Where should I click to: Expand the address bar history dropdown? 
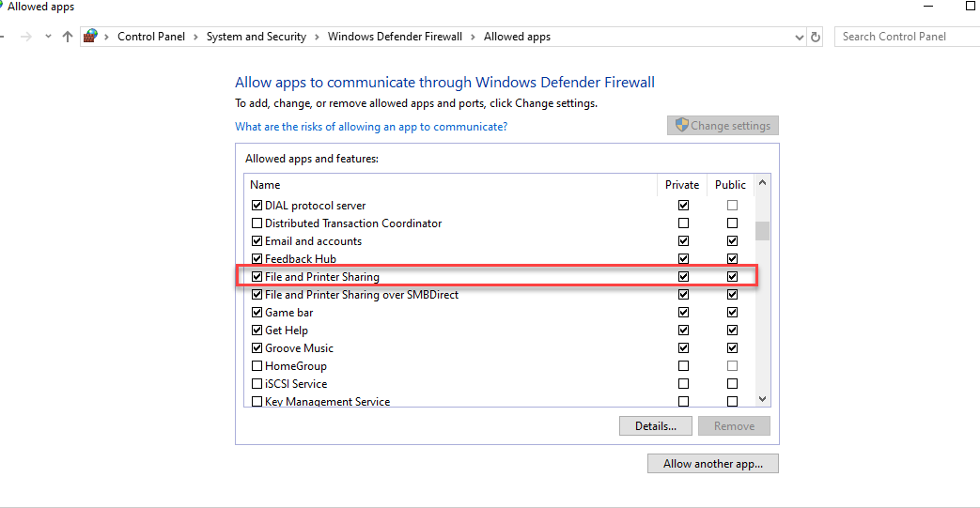(x=799, y=38)
